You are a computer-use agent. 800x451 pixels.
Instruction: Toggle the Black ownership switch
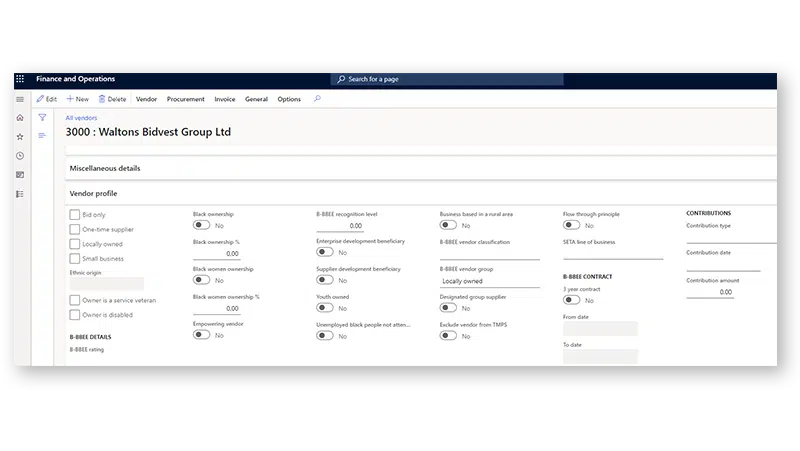(x=201, y=226)
